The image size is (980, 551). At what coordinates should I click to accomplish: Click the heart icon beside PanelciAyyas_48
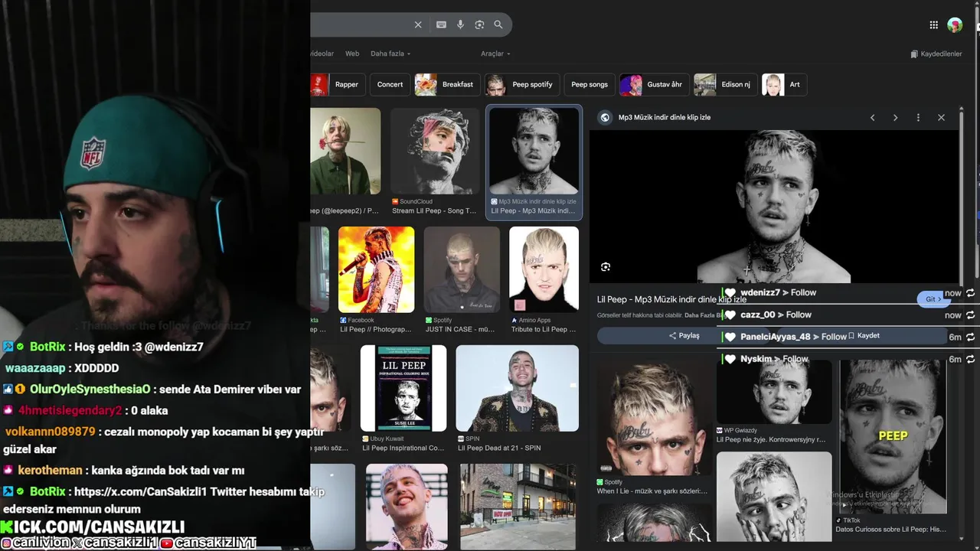click(x=730, y=337)
